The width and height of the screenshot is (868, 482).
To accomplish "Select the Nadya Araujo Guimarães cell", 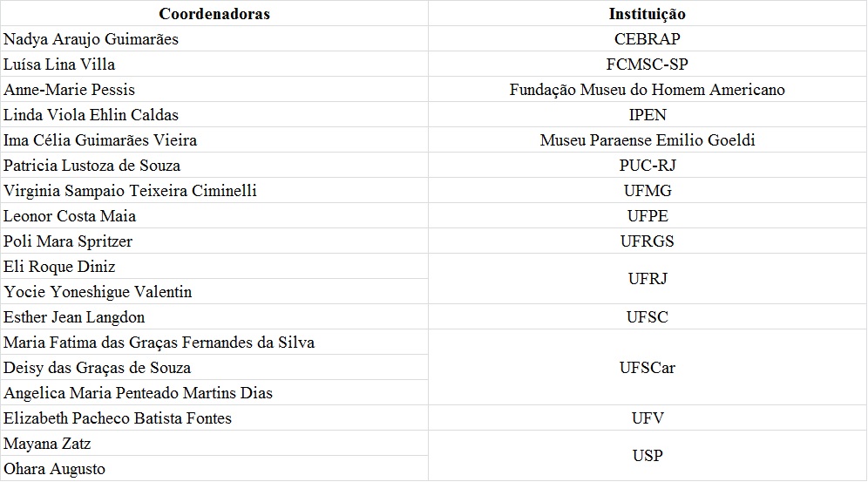I will coord(214,39).
